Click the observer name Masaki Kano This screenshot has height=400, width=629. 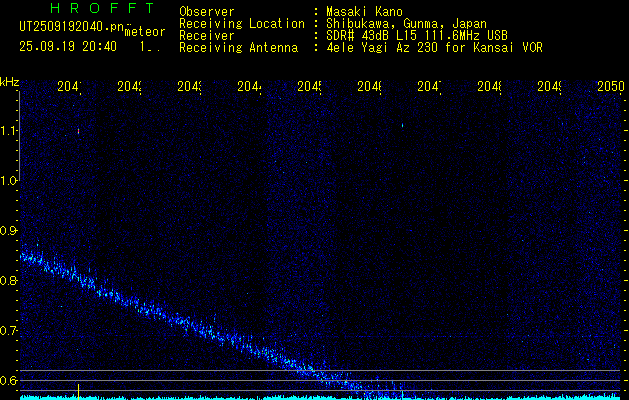[x=360, y=12]
